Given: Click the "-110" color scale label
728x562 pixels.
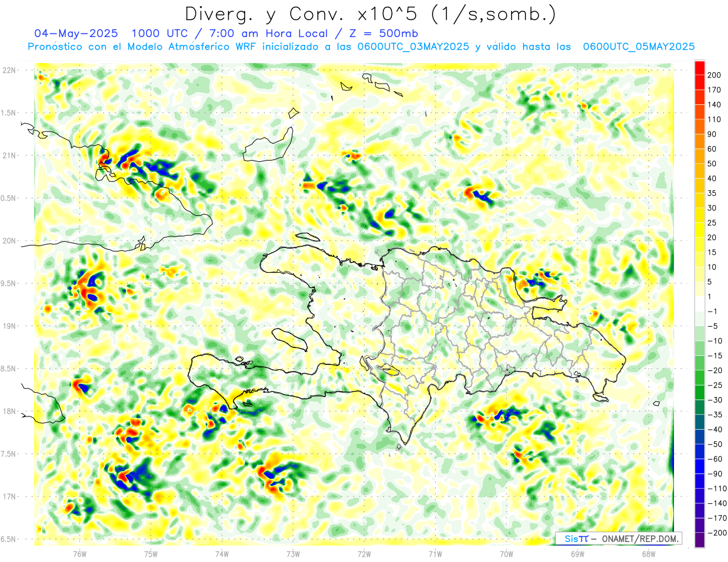Looking at the screenshot, I should pyautogui.click(x=718, y=489).
